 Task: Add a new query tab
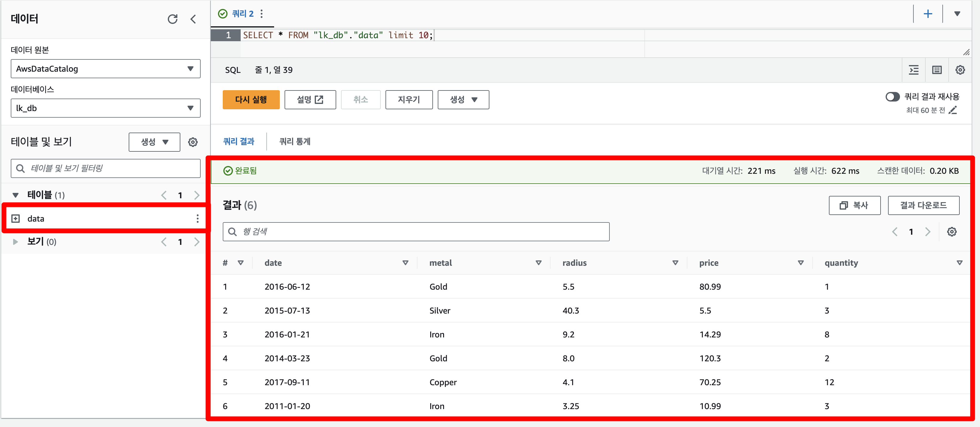point(927,14)
